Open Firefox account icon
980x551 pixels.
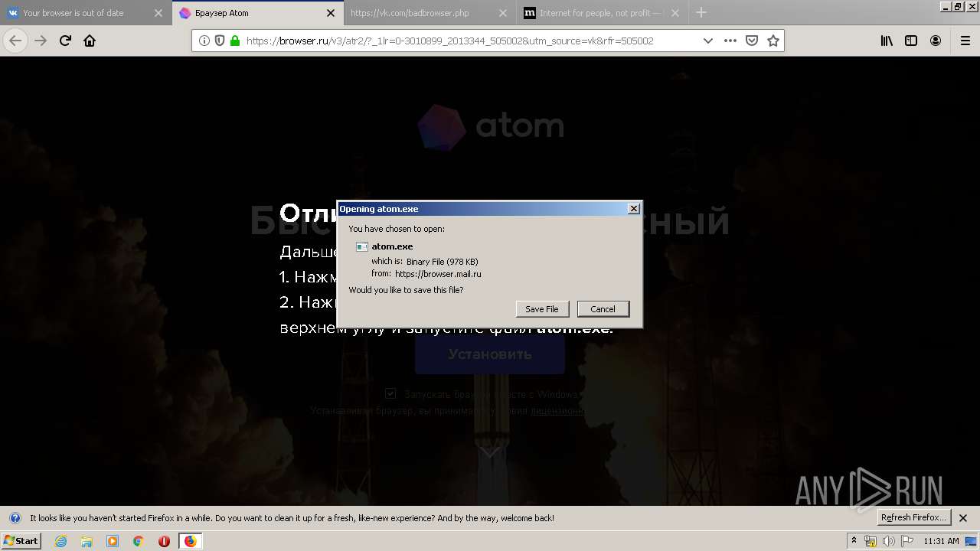[x=936, y=41]
